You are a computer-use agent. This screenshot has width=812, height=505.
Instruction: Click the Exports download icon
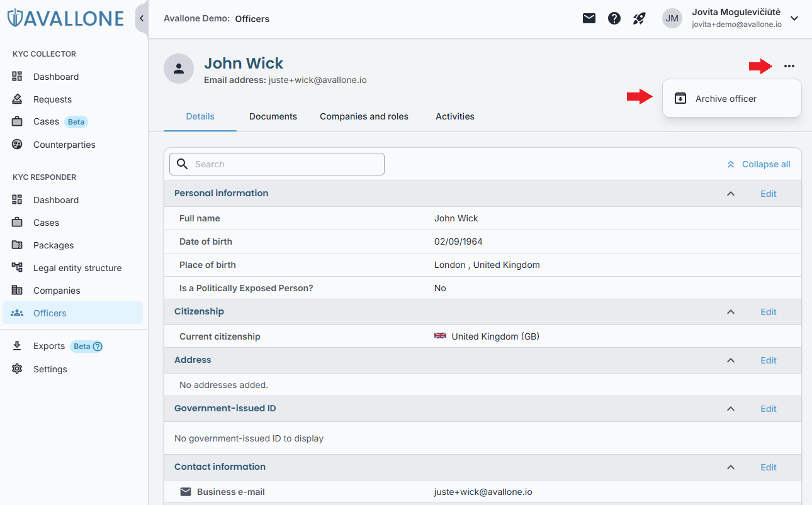tap(18, 346)
